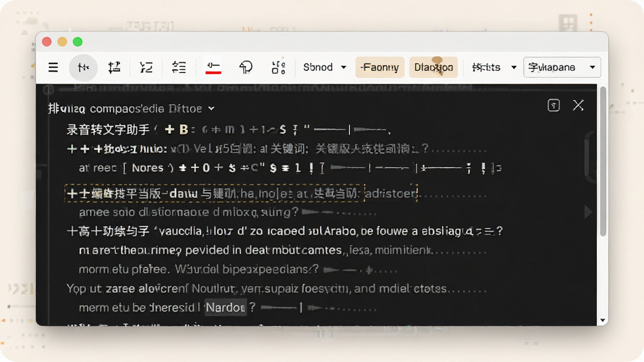
Task: Open the bordered combo box at the toolbar's end
Action: [562, 67]
